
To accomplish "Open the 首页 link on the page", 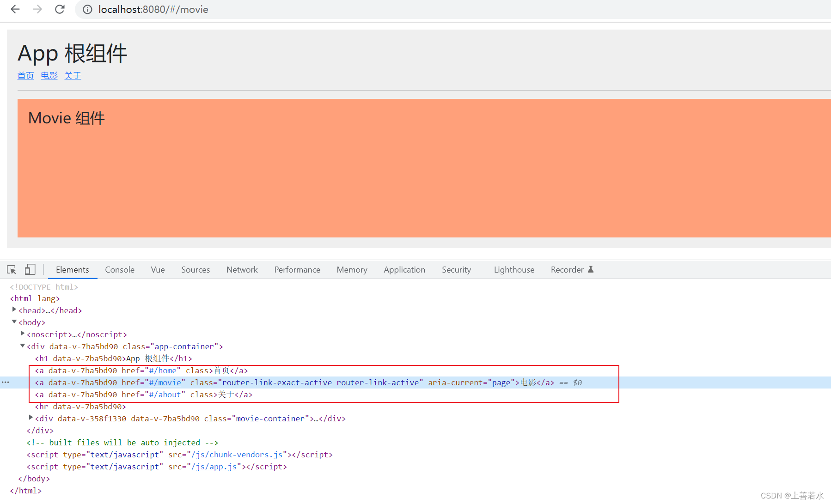I will [x=25, y=76].
